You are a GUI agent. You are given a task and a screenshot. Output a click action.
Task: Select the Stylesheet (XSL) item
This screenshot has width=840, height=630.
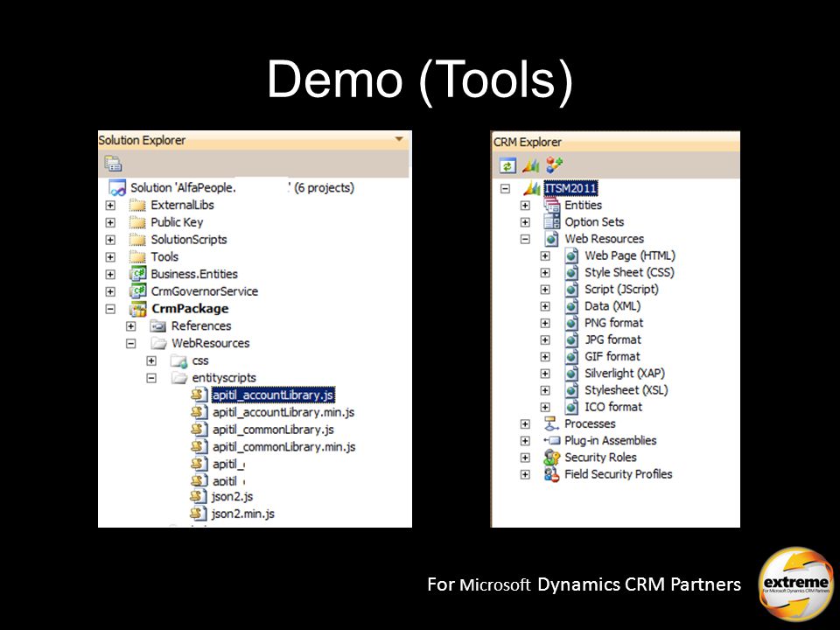coord(626,390)
